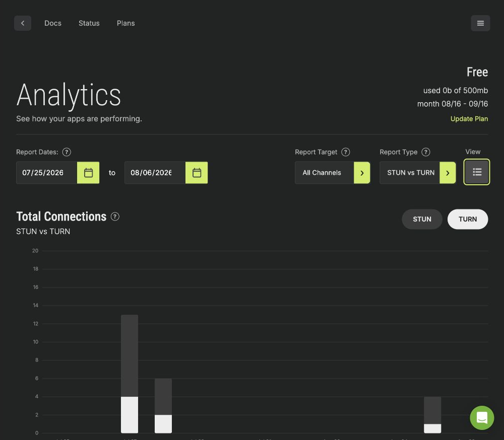Click the arrow next to STUN vs TURN
The width and height of the screenshot is (504, 440).
tap(448, 173)
